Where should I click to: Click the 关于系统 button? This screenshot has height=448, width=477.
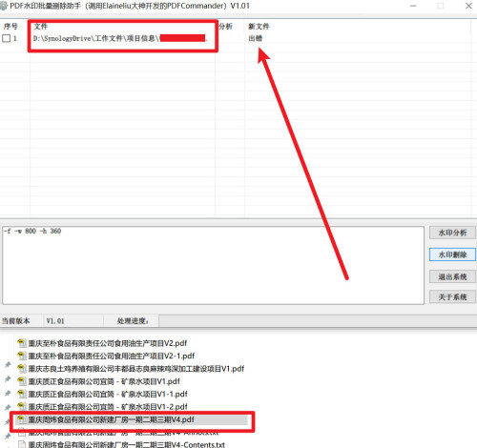[452, 296]
